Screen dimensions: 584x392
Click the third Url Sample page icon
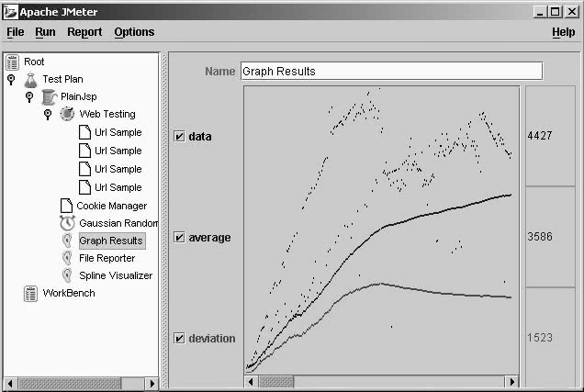pos(84,169)
